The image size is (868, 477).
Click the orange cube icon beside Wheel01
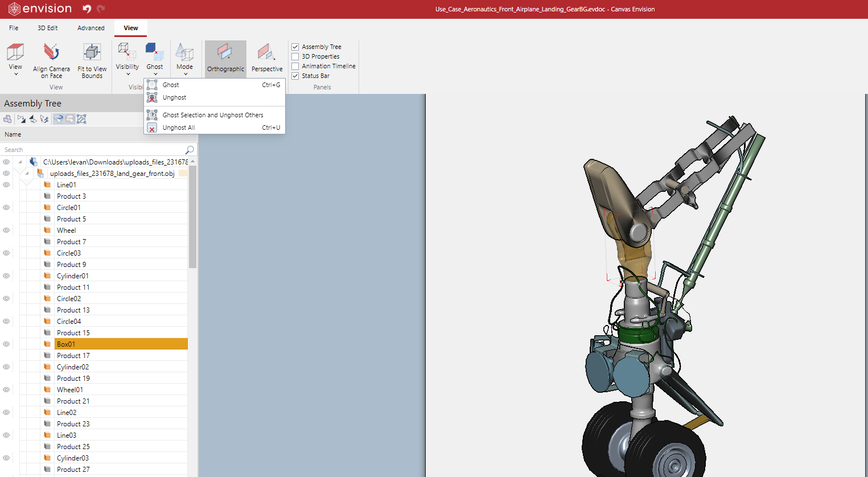47,389
